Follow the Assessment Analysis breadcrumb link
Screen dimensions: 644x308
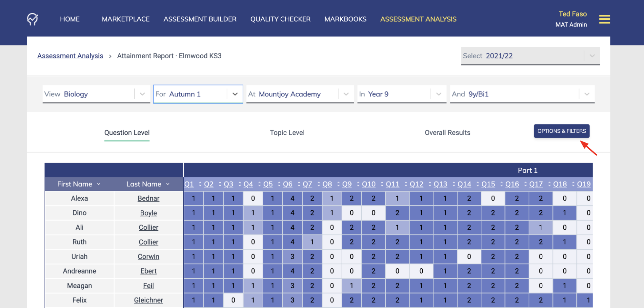tap(70, 56)
